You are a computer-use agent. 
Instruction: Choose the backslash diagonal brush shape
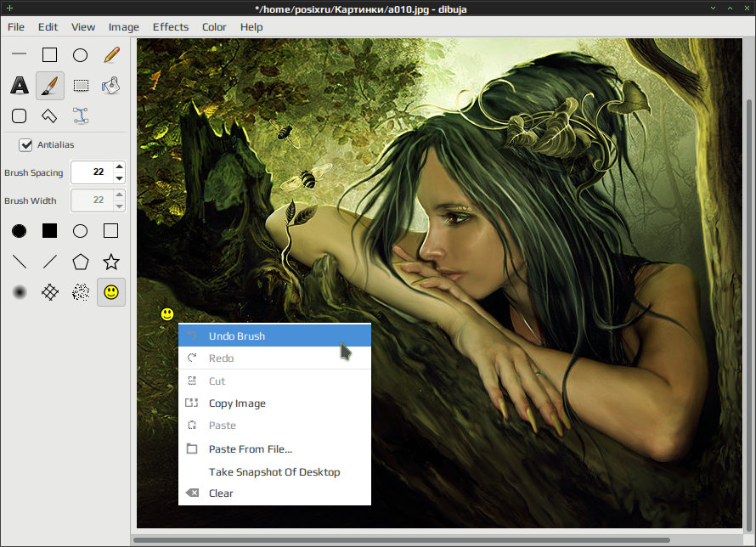20,262
